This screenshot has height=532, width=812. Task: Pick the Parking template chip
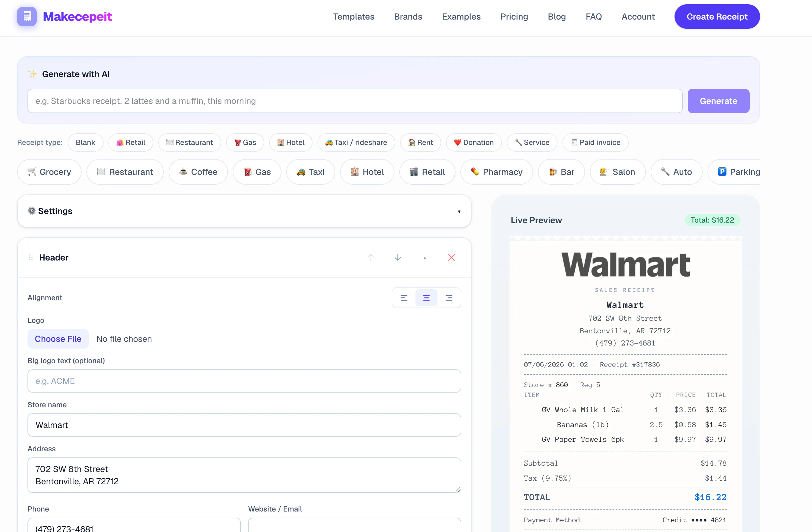pos(734,172)
